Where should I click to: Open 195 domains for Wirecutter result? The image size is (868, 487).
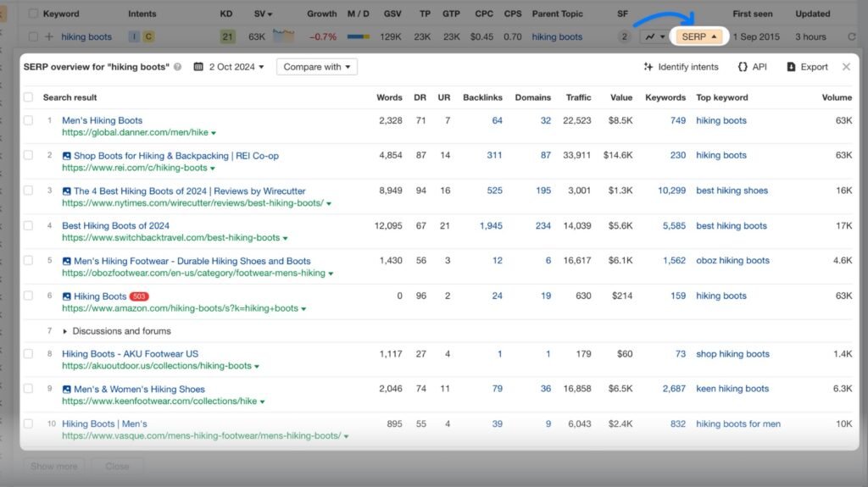543,191
